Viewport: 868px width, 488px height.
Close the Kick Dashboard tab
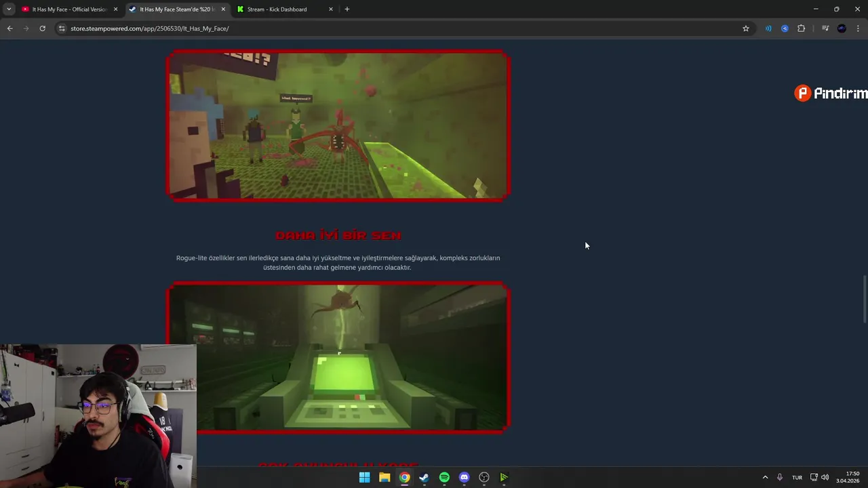331,9
